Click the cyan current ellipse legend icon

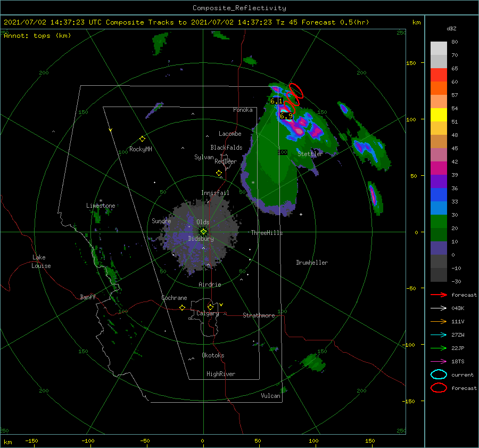(x=439, y=374)
